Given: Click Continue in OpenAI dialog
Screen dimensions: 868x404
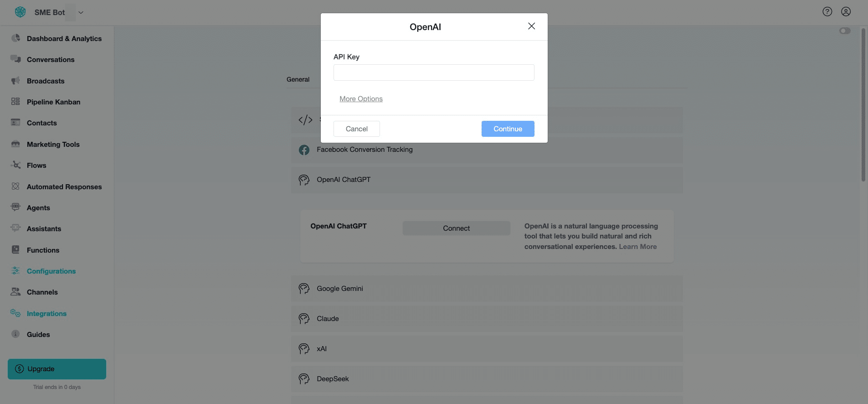Looking at the screenshot, I should (x=508, y=129).
